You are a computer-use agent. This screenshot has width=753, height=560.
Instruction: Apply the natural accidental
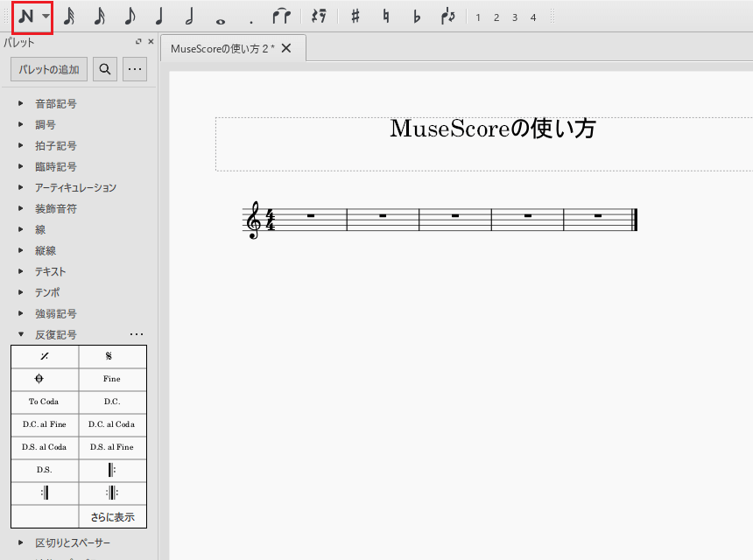[385, 17]
